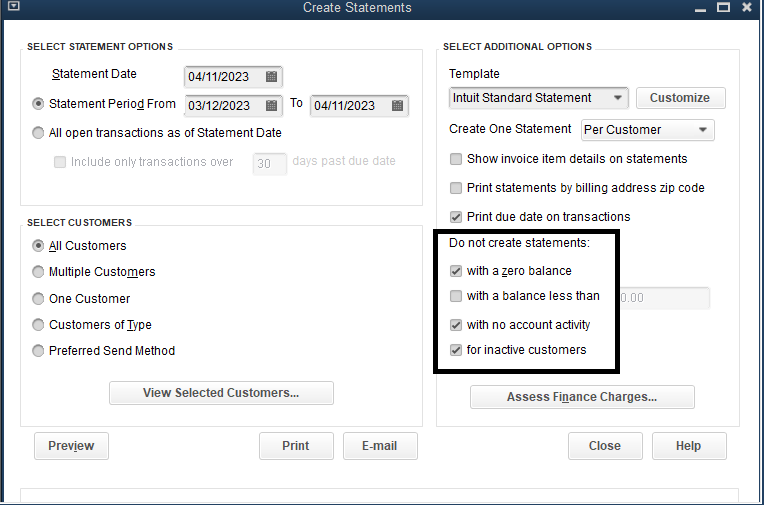Open calendar icon for the To date
Image resolution: width=766 pixels, height=505 pixels.
[397, 105]
